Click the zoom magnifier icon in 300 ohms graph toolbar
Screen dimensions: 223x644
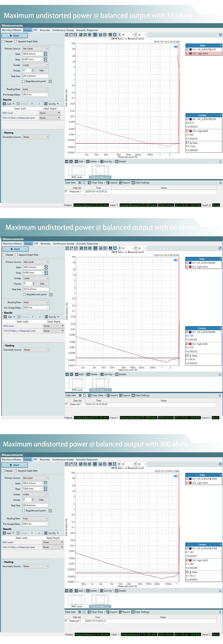pyautogui.click(x=81, y=464)
